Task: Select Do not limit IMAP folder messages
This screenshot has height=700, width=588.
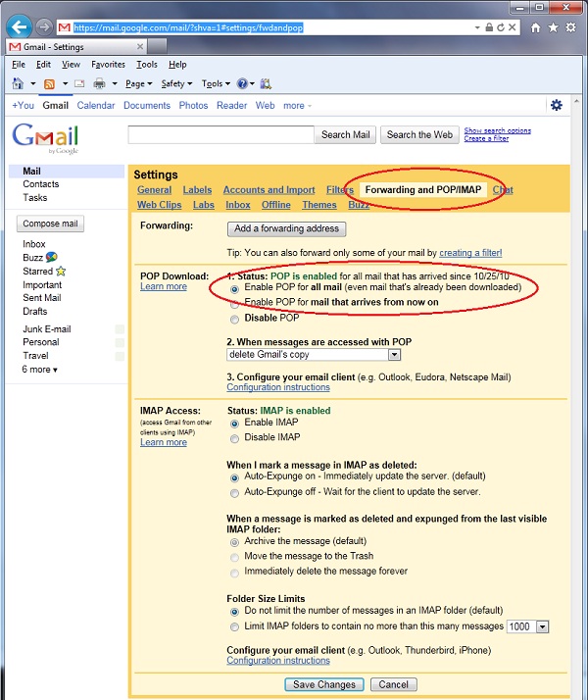Action: click(234, 612)
